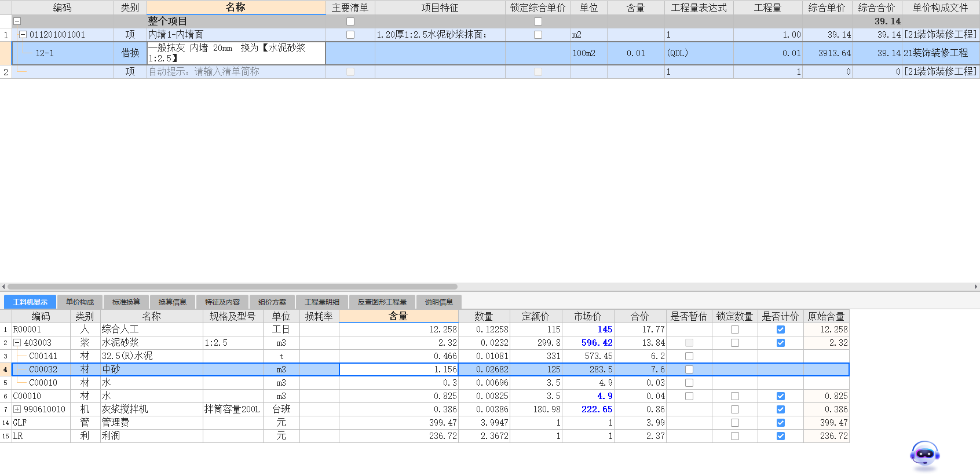Image resolution: width=980 pixels, height=476 pixels.
Task: Open the 标准换算 tab
Action: [126, 302]
